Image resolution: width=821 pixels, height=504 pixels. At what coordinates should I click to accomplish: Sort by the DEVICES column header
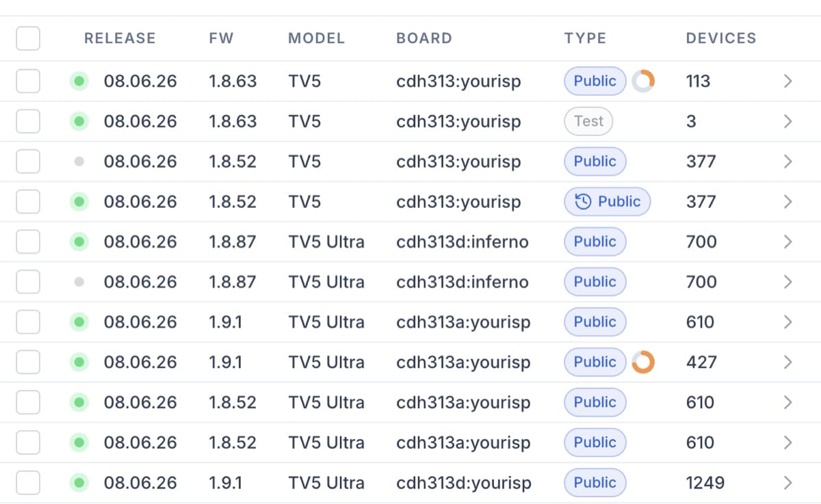(721, 38)
